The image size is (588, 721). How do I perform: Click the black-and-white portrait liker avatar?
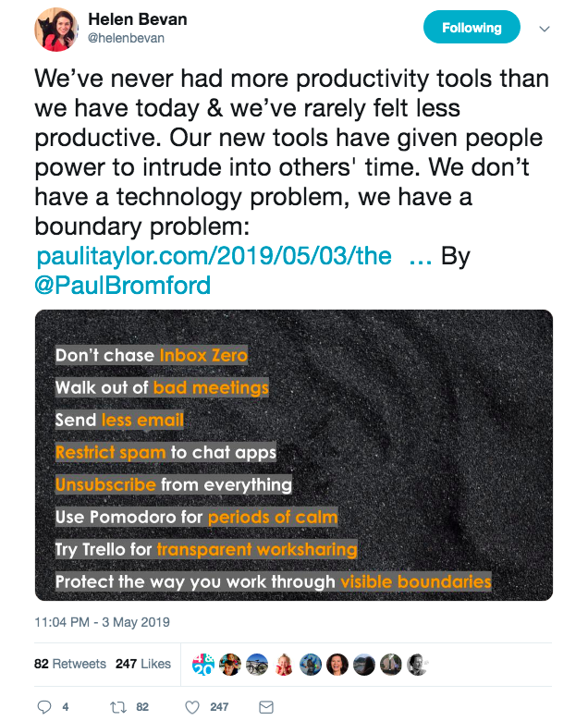point(418,664)
